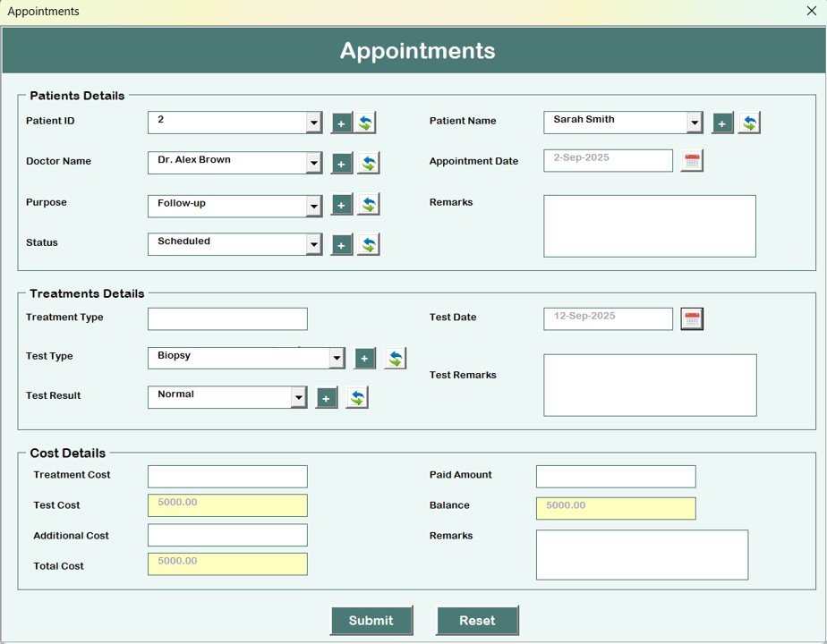Click the Cost Details Remarks box
This screenshot has height=644, width=827.
[642, 555]
